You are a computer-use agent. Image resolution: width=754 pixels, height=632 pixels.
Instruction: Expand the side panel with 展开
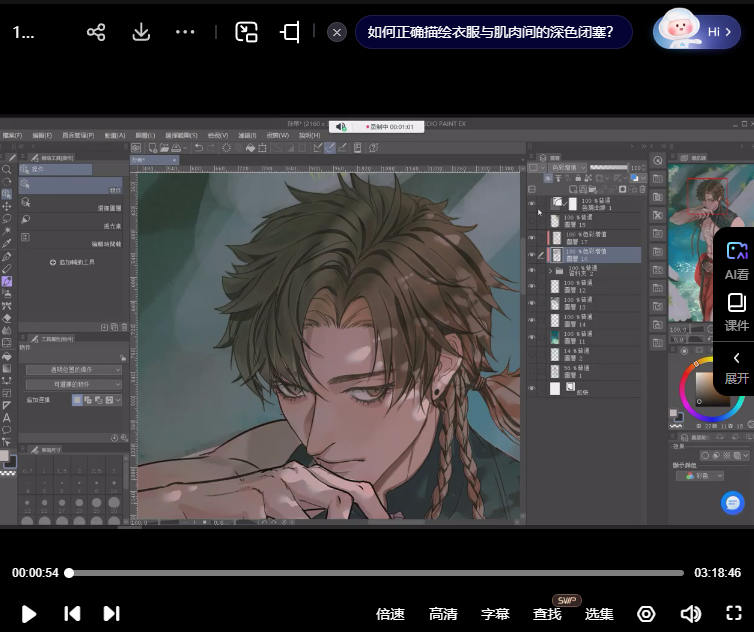tap(736, 367)
